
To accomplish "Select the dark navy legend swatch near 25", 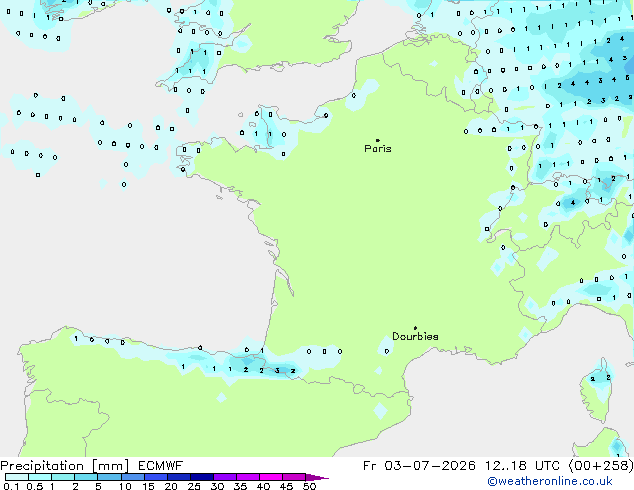I will pyautogui.click(x=202, y=477).
